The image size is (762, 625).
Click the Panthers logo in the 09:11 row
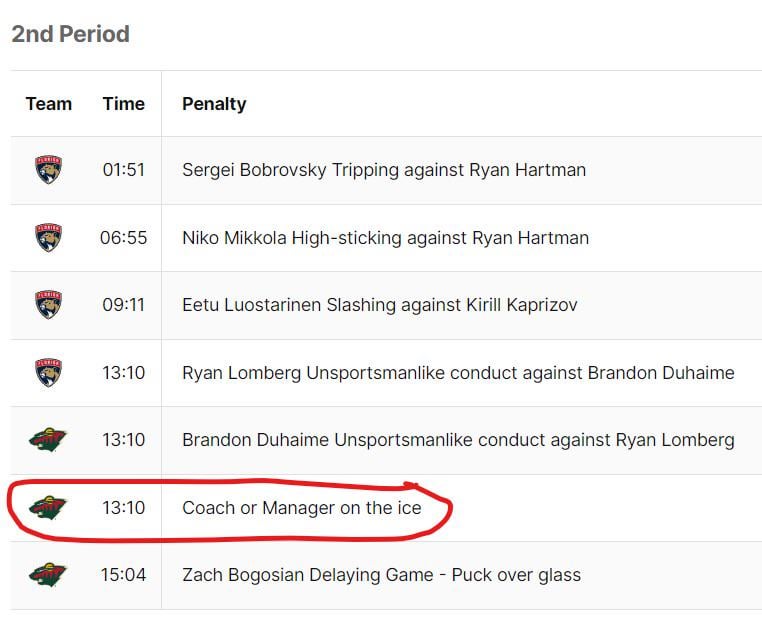point(48,305)
